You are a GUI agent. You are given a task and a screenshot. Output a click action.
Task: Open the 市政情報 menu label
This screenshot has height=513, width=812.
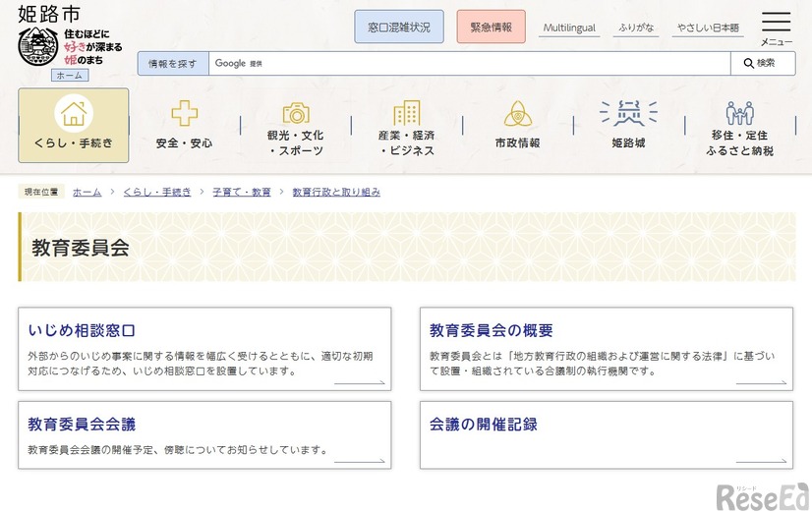point(517,143)
